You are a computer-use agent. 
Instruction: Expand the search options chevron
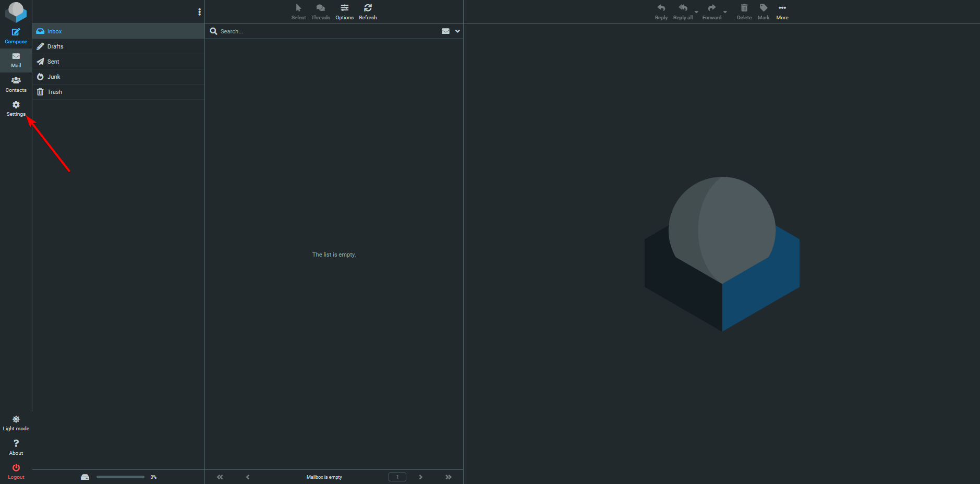457,31
